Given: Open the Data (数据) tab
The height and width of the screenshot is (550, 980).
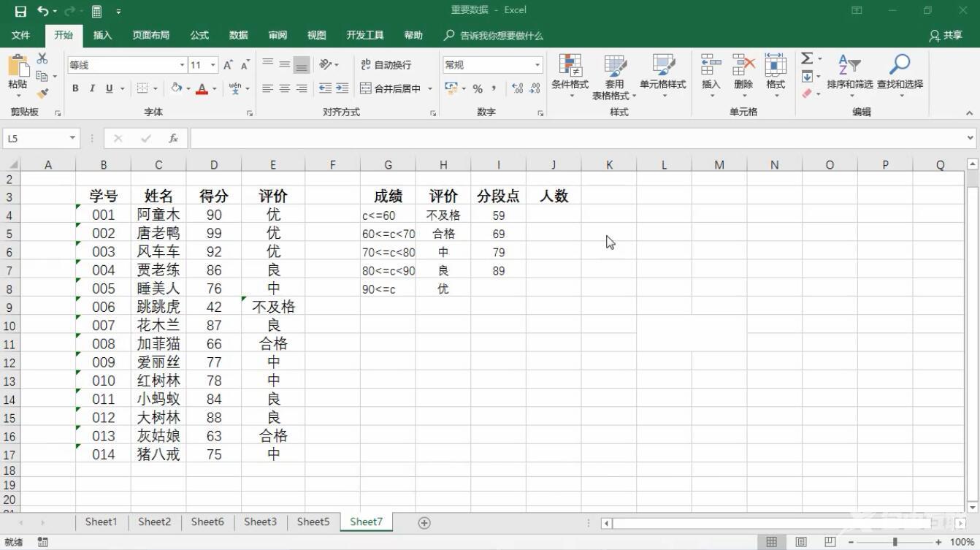Looking at the screenshot, I should coord(239,35).
